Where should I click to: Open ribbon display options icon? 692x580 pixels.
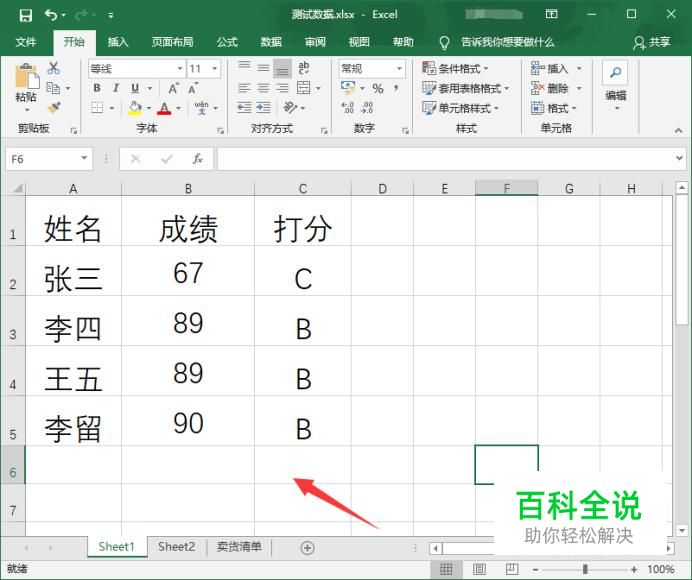coord(551,14)
